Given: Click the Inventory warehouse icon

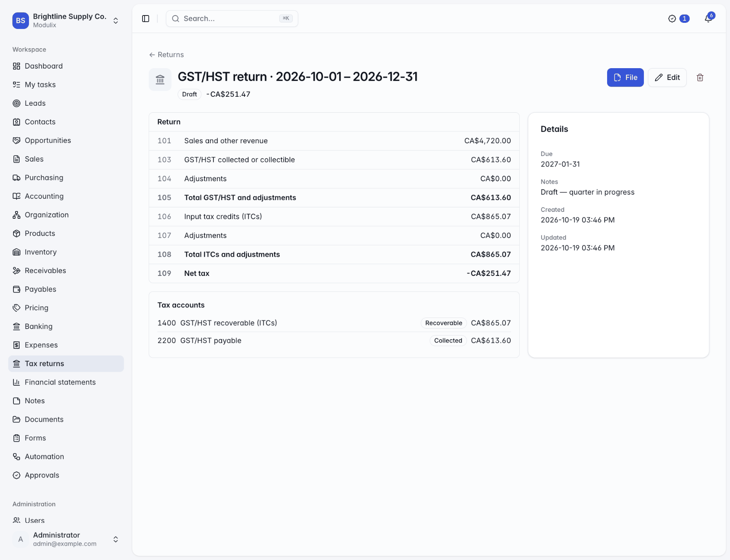Looking at the screenshot, I should (x=16, y=252).
